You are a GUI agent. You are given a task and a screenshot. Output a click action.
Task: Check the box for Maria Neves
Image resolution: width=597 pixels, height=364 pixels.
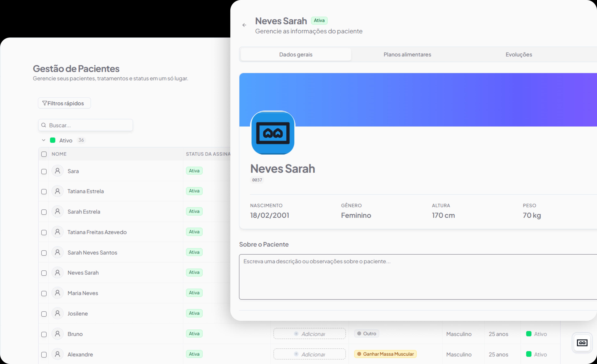pos(44,294)
